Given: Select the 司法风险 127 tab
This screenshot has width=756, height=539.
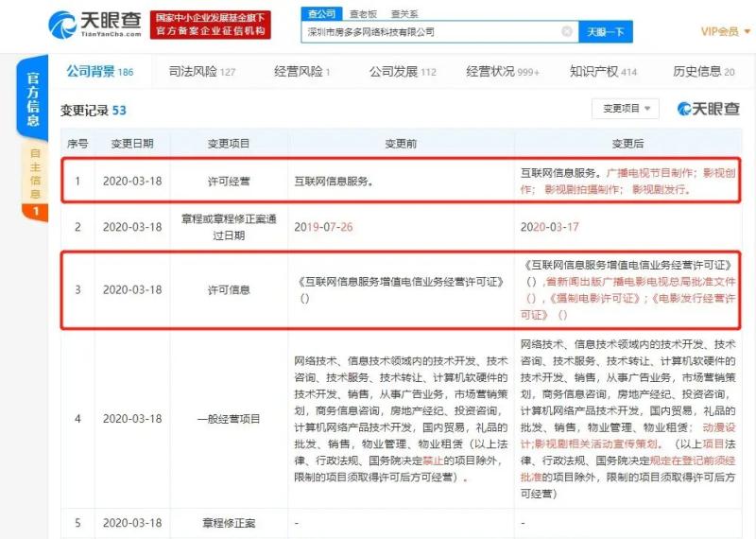Looking at the screenshot, I should (x=202, y=72).
